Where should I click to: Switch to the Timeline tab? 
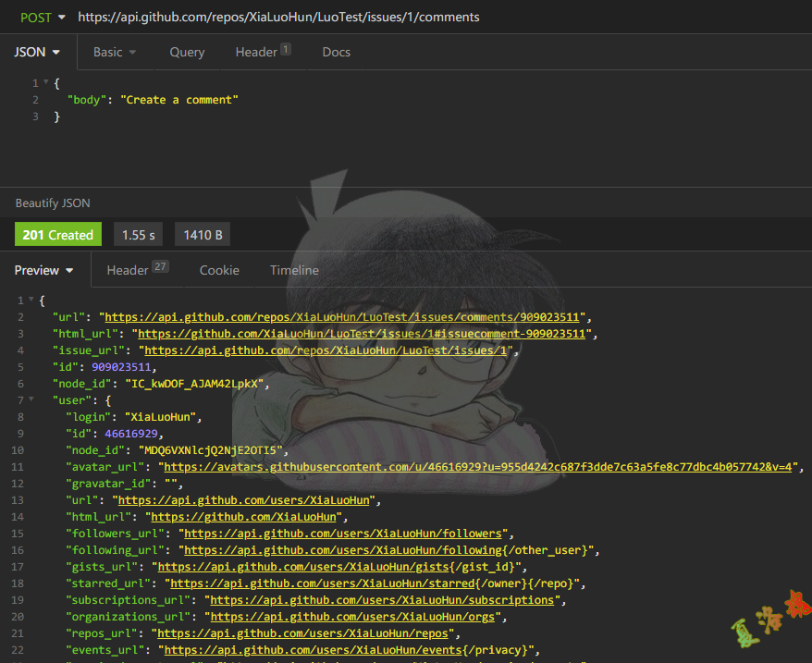294,270
